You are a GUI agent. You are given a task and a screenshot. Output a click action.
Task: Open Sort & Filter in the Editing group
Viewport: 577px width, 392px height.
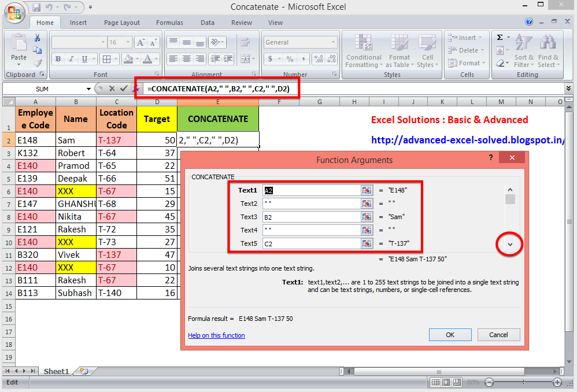pos(523,51)
